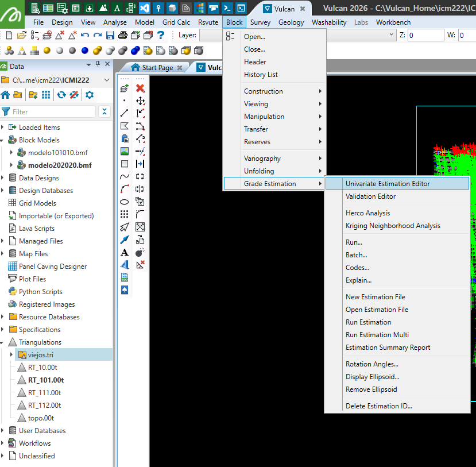Expand the Data Designs node
This screenshot has width=476, height=467.
click(3, 177)
